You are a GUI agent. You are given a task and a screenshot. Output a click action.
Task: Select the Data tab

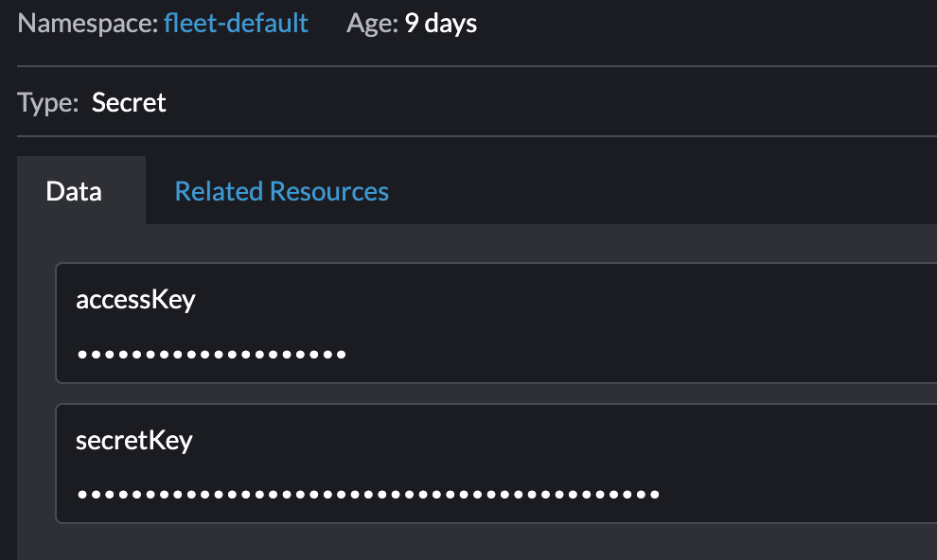[x=75, y=191]
